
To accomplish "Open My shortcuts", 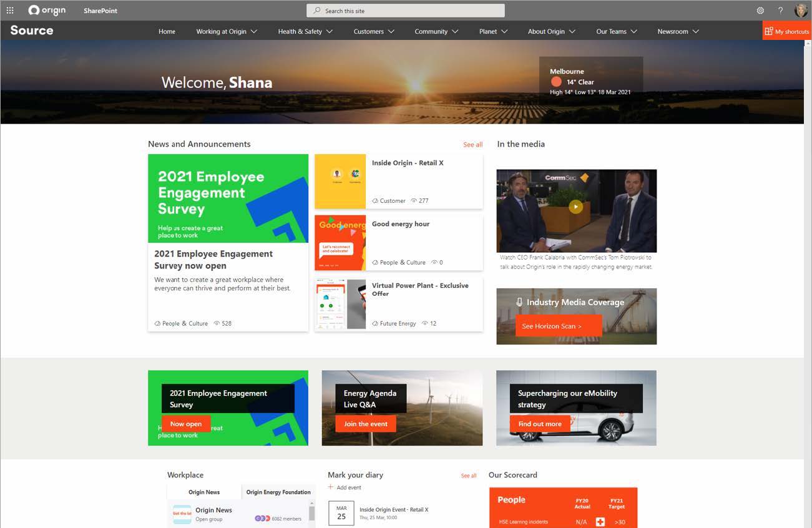I will click(x=787, y=31).
